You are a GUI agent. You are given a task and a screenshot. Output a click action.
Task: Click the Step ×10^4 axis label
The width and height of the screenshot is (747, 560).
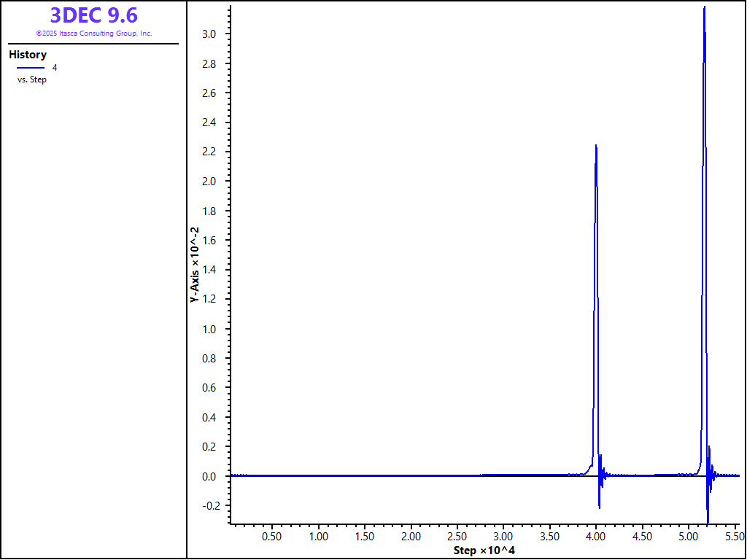(484, 550)
